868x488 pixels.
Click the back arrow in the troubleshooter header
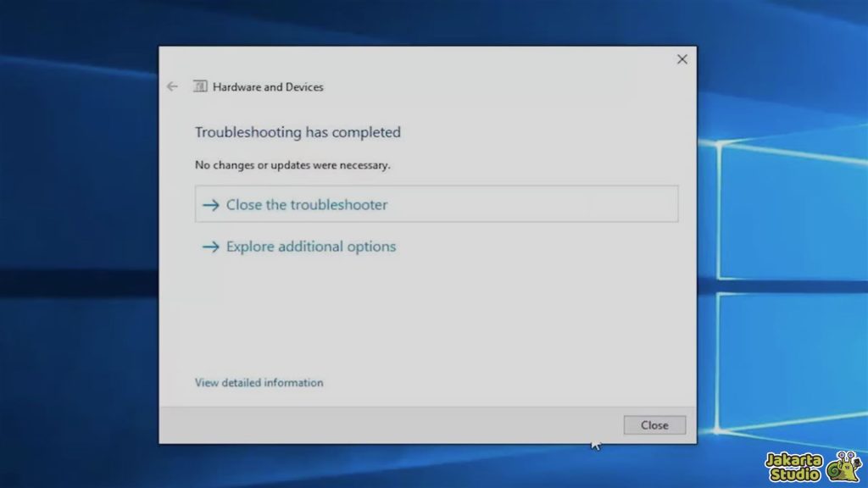point(172,86)
